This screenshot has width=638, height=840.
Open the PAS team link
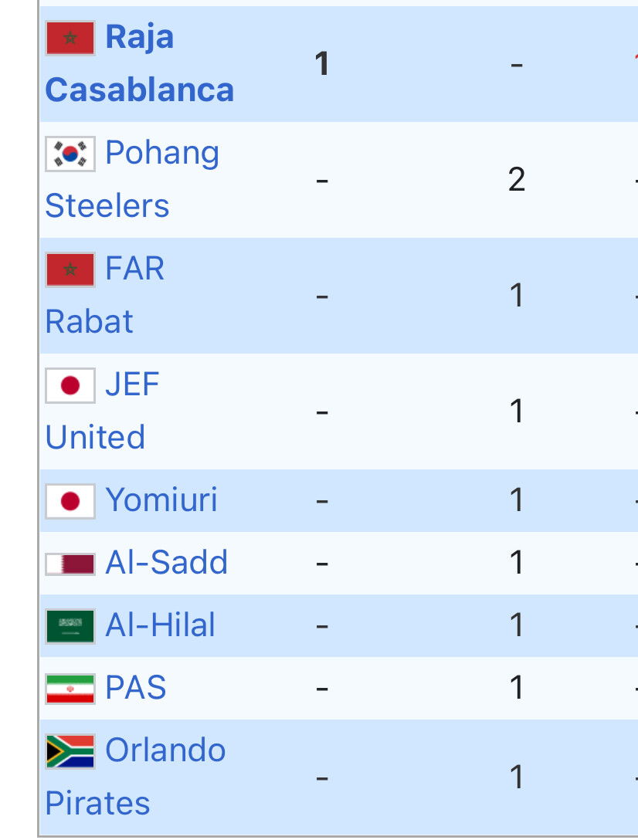coord(136,687)
